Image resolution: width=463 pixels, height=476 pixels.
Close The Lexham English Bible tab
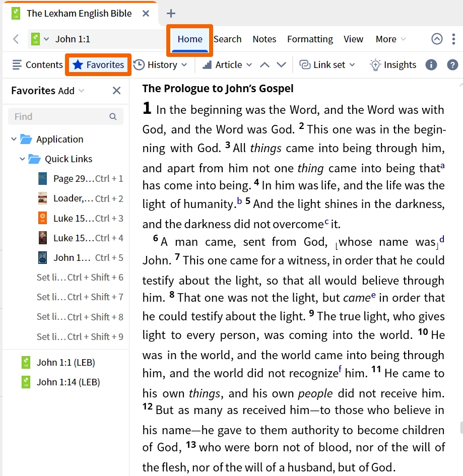point(146,14)
